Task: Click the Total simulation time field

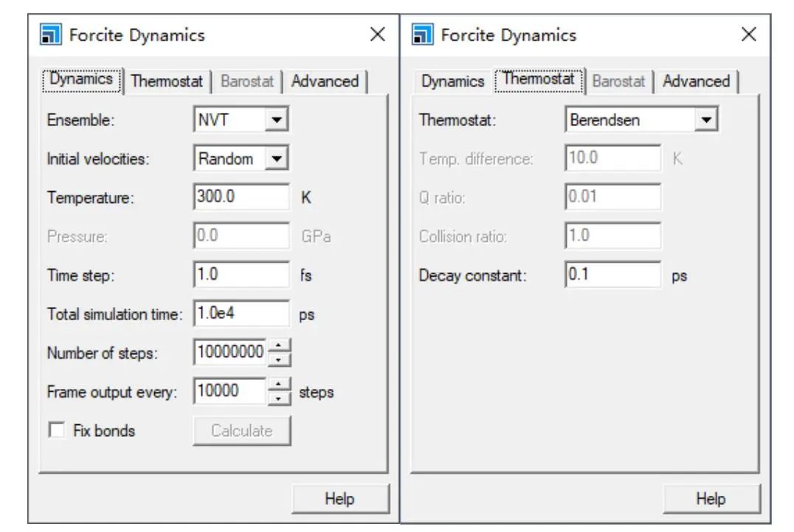Action: 241,314
